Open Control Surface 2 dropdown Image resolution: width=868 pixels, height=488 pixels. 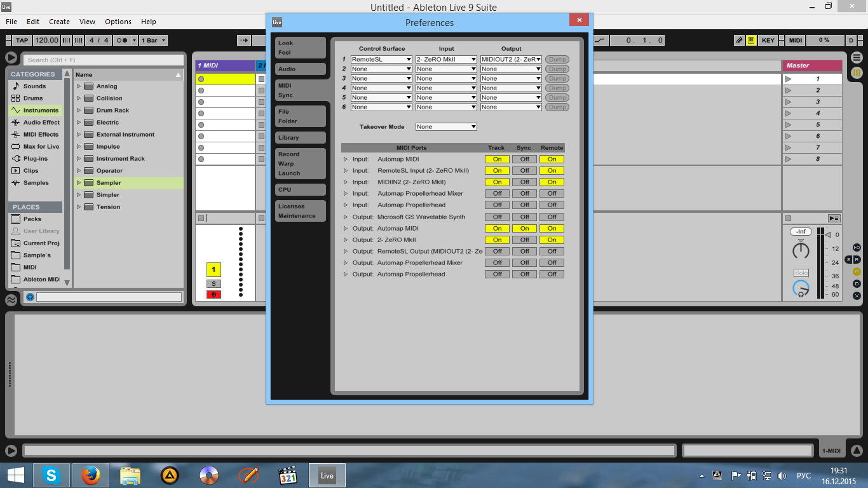pyautogui.click(x=381, y=69)
